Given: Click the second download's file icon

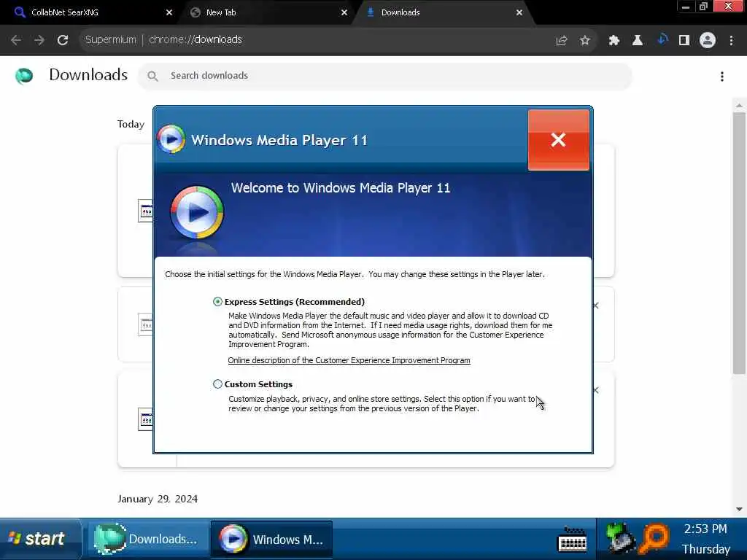Looking at the screenshot, I should tap(145, 324).
